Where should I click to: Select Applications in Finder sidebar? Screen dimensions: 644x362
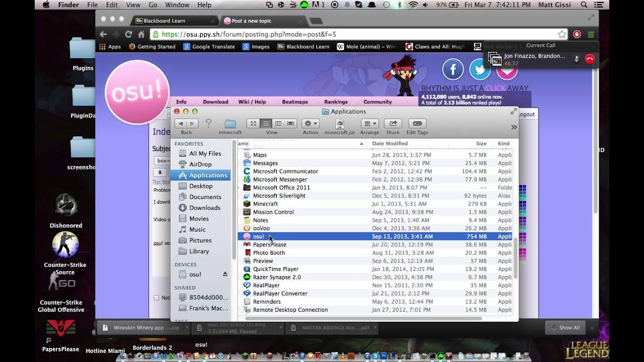(200, 175)
